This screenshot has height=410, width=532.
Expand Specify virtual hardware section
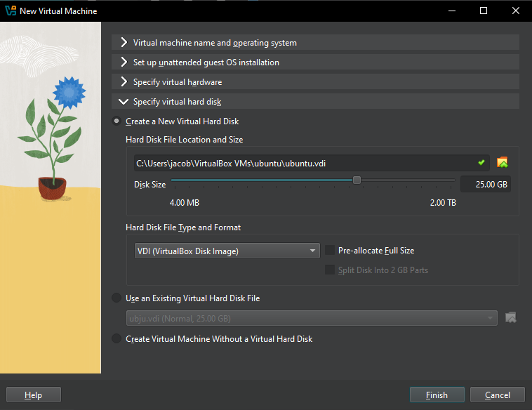177,82
